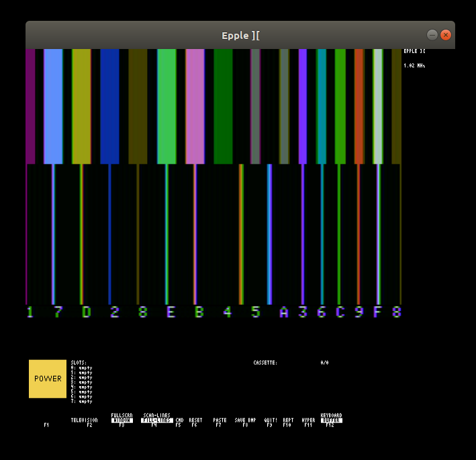Click the pink color bar labeled B
Image resolution: width=476 pixels, height=460 pixels.
click(x=195, y=106)
